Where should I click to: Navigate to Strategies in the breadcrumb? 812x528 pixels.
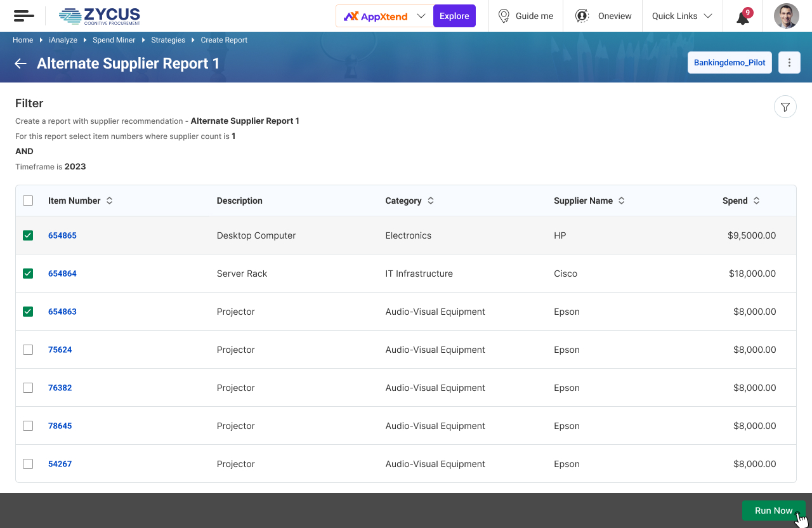[x=168, y=40]
